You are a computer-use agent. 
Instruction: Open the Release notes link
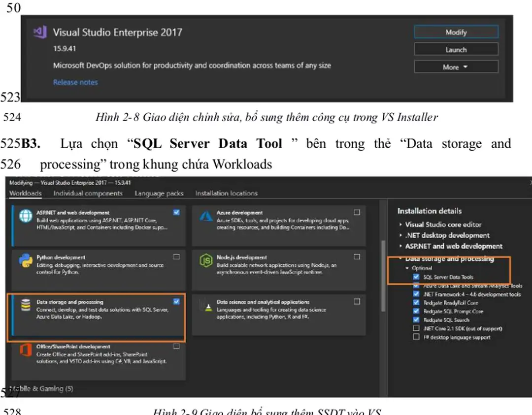pos(75,83)
